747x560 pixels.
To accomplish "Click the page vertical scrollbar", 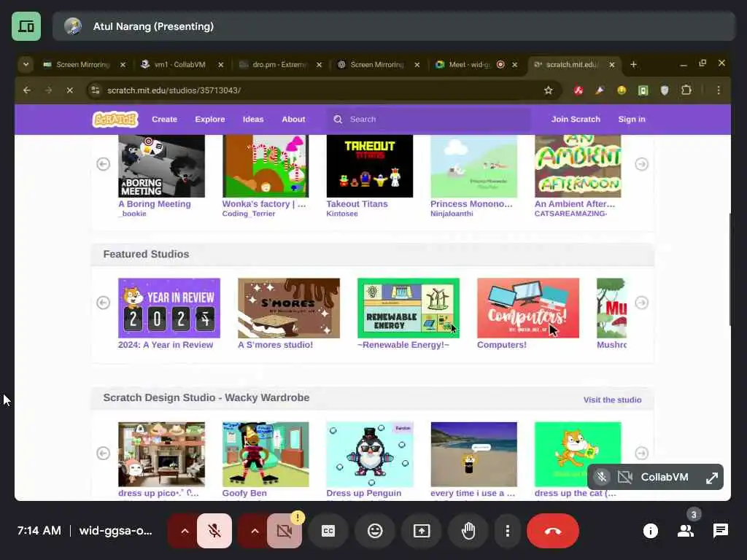I will 729,270.
